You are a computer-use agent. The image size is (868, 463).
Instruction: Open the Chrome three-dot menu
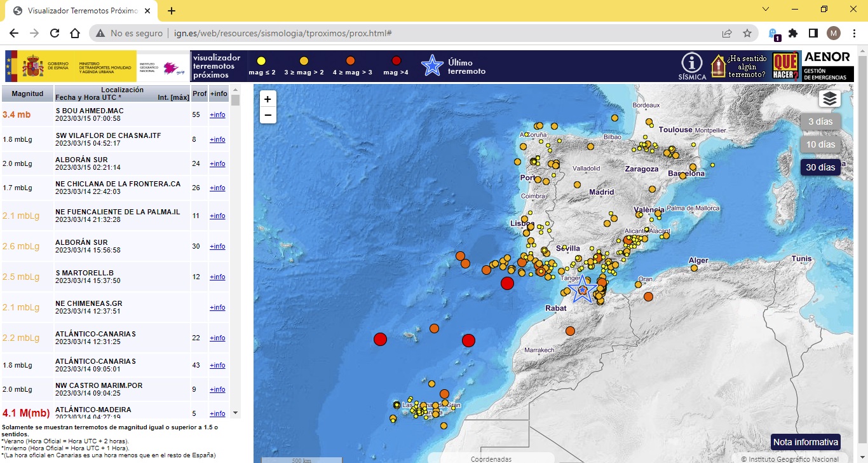[x=854, y=33]
